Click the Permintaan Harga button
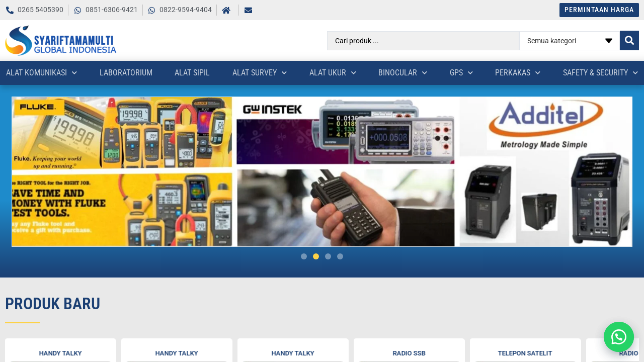Screen dimensions: 644x362 pyautogui.click(x=599, y=10)
